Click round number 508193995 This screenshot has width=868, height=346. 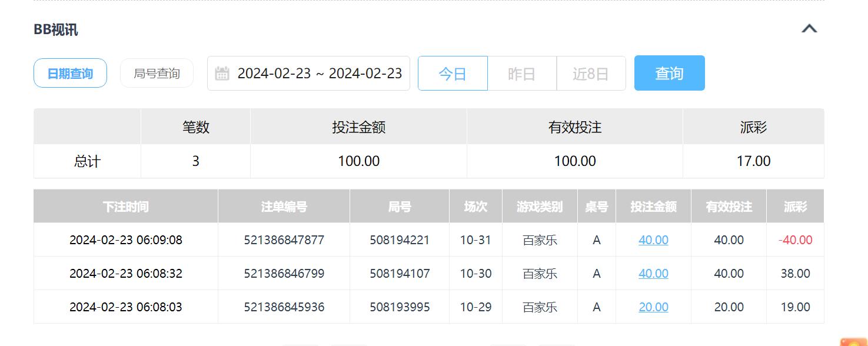400,307
